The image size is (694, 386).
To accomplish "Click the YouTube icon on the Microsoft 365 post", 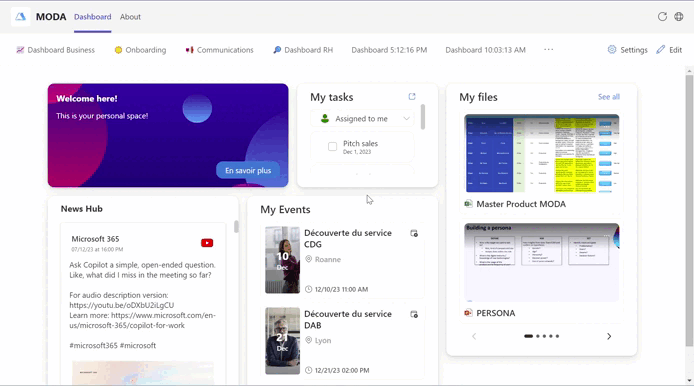I will [x=207, y=243].
